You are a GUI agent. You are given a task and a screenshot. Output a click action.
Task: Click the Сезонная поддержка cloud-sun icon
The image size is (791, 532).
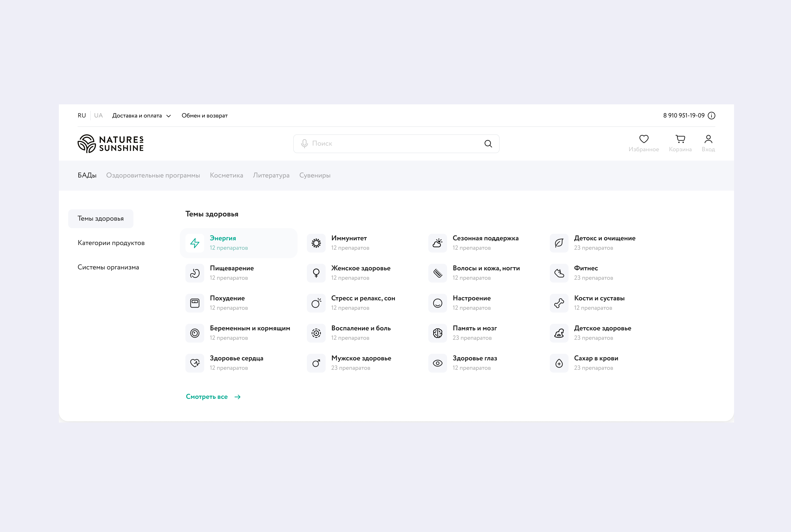[x=437, y=243]
